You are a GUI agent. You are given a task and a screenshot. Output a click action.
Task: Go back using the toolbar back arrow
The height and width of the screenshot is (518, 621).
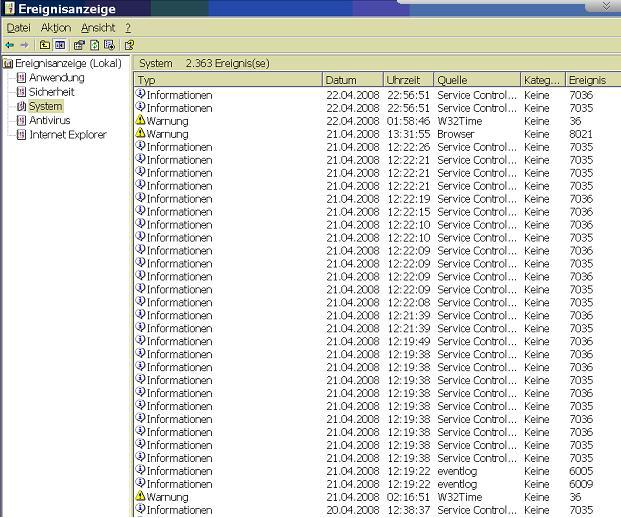click(10, 45)
